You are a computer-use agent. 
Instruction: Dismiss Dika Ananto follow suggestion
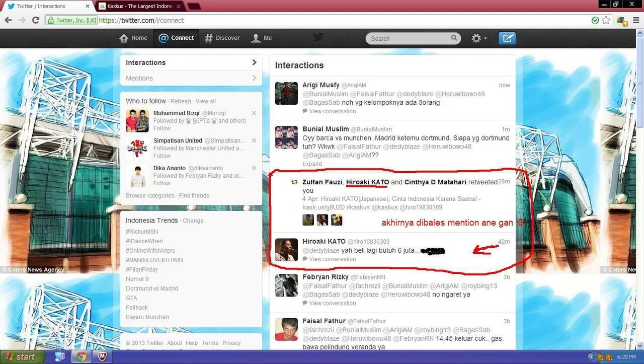[254, 168]
